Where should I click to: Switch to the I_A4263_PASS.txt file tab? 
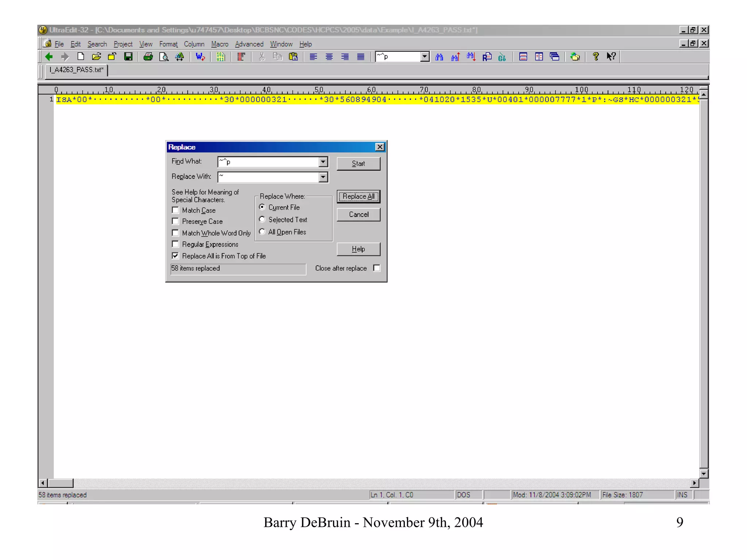[77, 70]
